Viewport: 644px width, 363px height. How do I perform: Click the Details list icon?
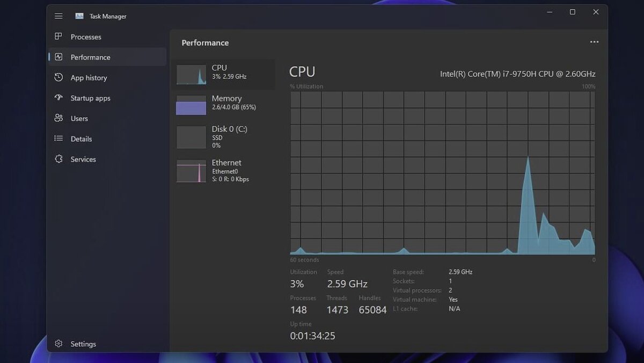(x=58, y=139)
